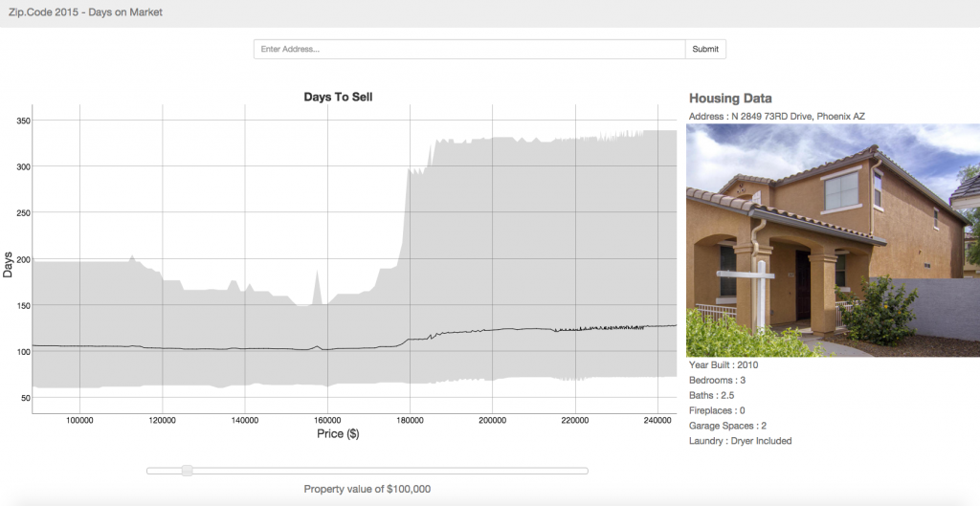Click the 200 y-axis tick label
Screen dimensions: 980x506
coord(23,259)
